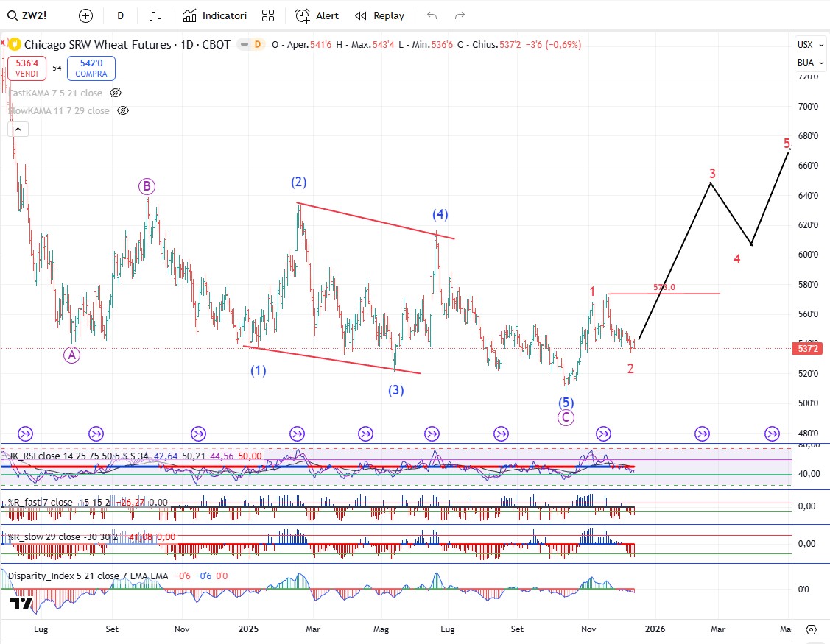Click the add symbol plus icon

coord(85,15)
